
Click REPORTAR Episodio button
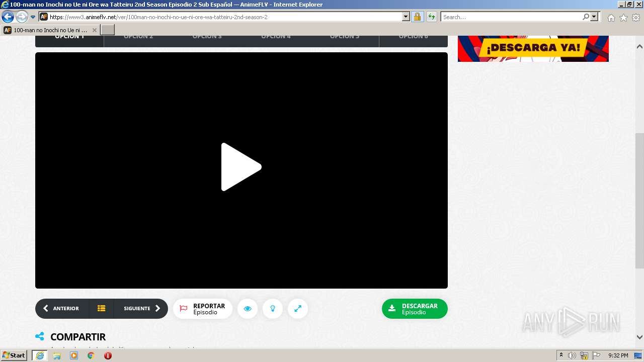coord(203,309)
